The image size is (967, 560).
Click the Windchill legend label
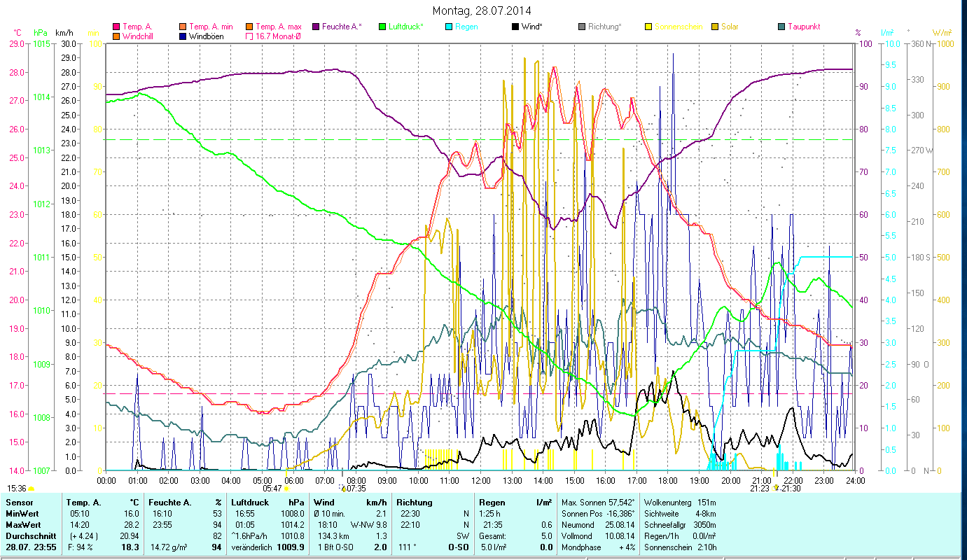click(x=137, y=36)
